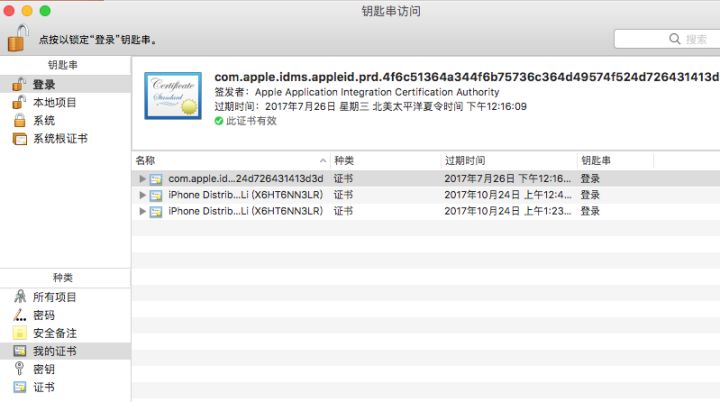Screen dimensions: 720x402
Task: Select the 本地项目 keychain
Action: click(54, 102)
